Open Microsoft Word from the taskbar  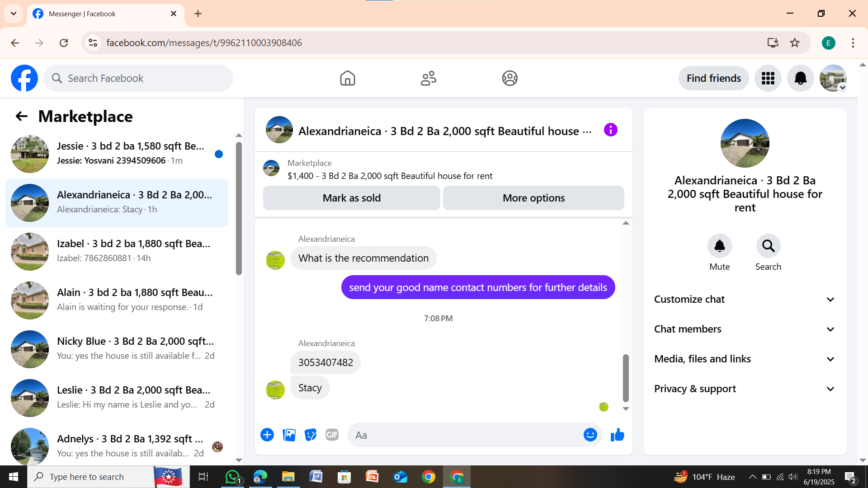tap(316, 477)
